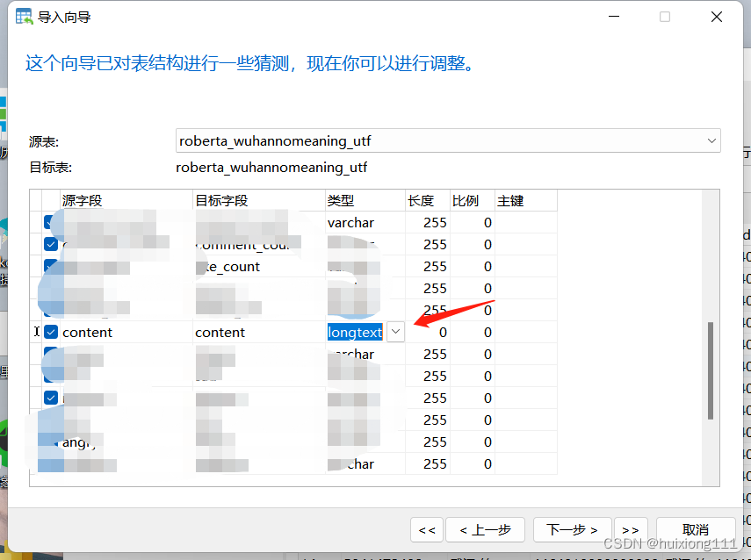Uncheck the topmost field row checkbox
Image resolution: width=751 pixels, height=560 pixels.
tap(50, 222)
